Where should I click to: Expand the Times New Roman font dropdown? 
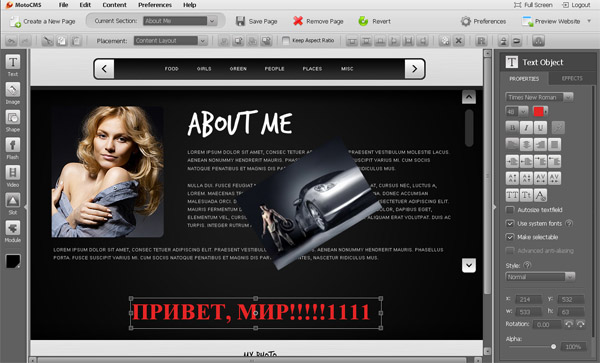click(x=539, y=97)
